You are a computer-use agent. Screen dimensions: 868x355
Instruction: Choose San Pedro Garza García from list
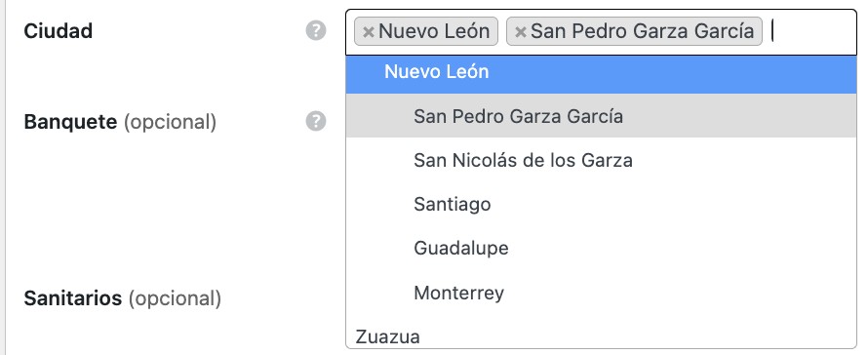click(601, 116)
